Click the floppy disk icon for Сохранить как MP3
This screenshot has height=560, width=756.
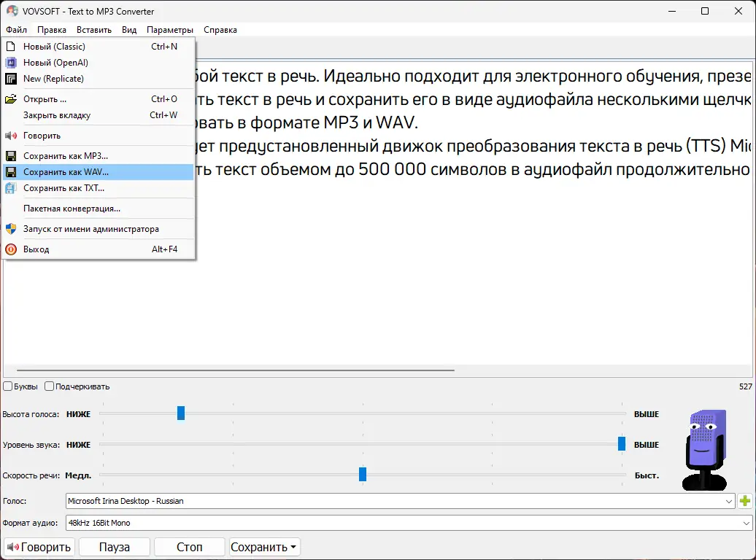[11, 156]
